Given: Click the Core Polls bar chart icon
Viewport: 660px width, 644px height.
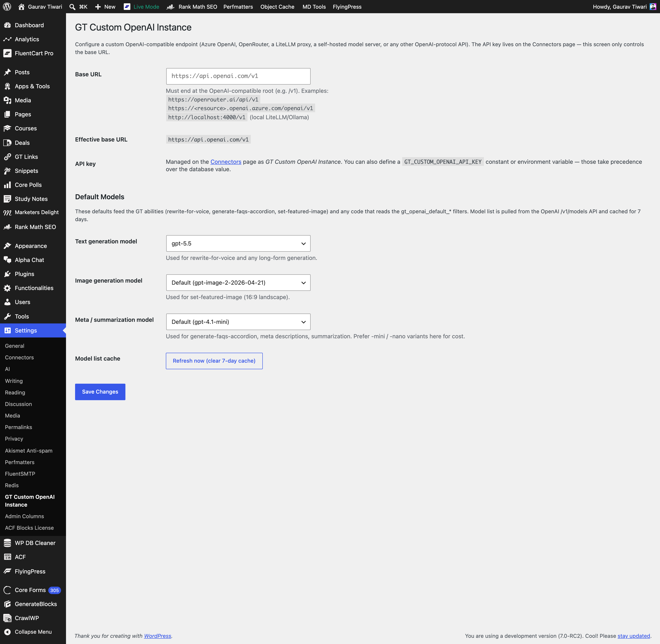Looking at the screenshot, I should [7, 185].
